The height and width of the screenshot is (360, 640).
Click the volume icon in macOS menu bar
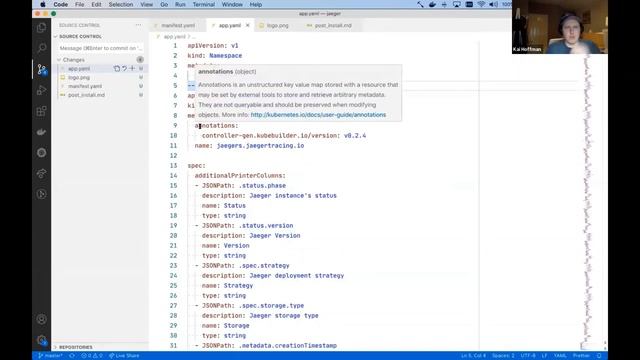pyautogui.click(x=493, y=4)
